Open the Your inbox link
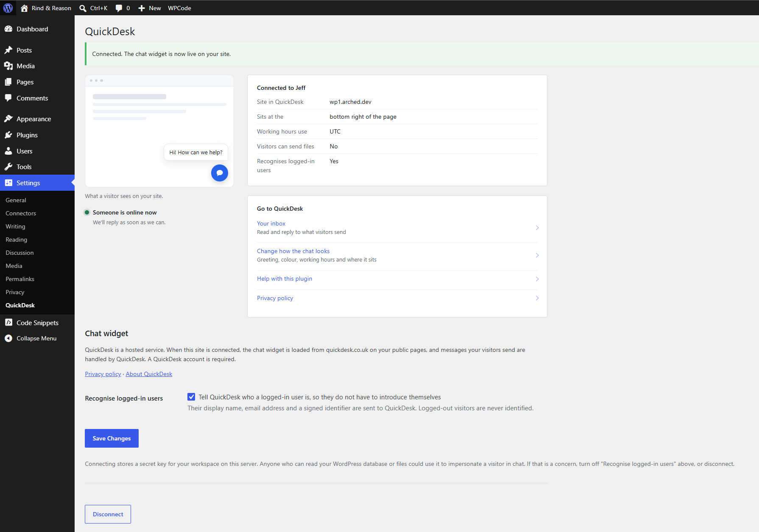759x532 pixels. click(x=271, y=223)
